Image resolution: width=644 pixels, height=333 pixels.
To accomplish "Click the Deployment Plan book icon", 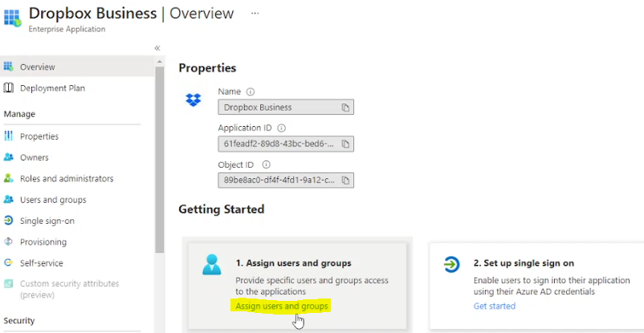I will 8,88.
